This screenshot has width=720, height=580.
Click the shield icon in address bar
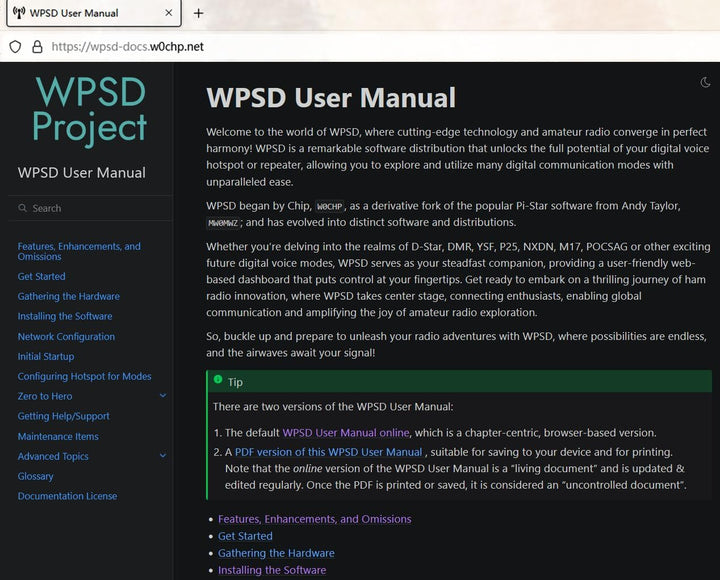coord(15,46)
